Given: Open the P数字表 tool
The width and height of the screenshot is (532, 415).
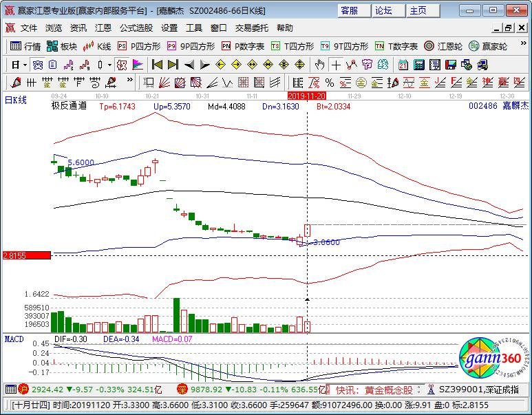Looking at the screenshot, I should (243, 46).
